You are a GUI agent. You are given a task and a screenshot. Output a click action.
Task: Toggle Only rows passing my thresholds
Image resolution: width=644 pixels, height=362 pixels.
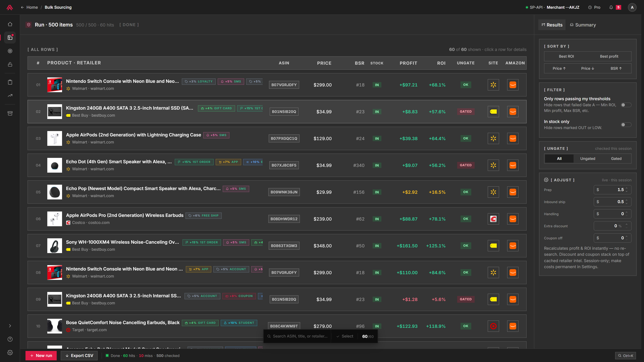coord(626,105)
